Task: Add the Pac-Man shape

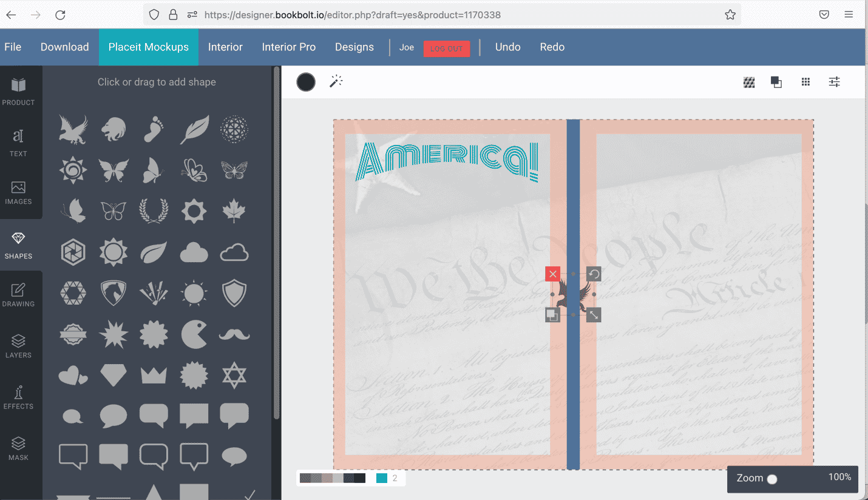Action: [x=194, y=334]
